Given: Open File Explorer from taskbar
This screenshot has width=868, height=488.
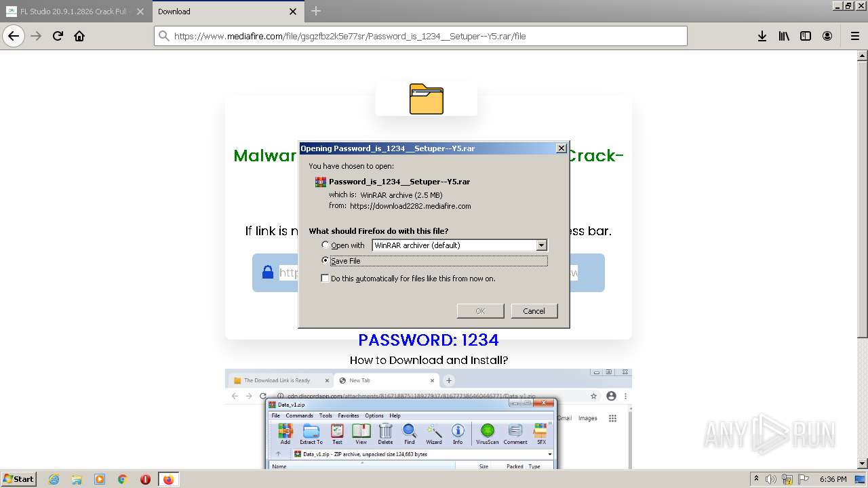Looking at the screenshot, I should 77,479.
